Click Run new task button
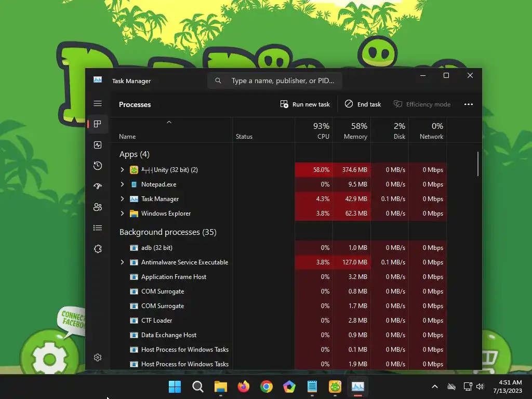 (305, 104)
